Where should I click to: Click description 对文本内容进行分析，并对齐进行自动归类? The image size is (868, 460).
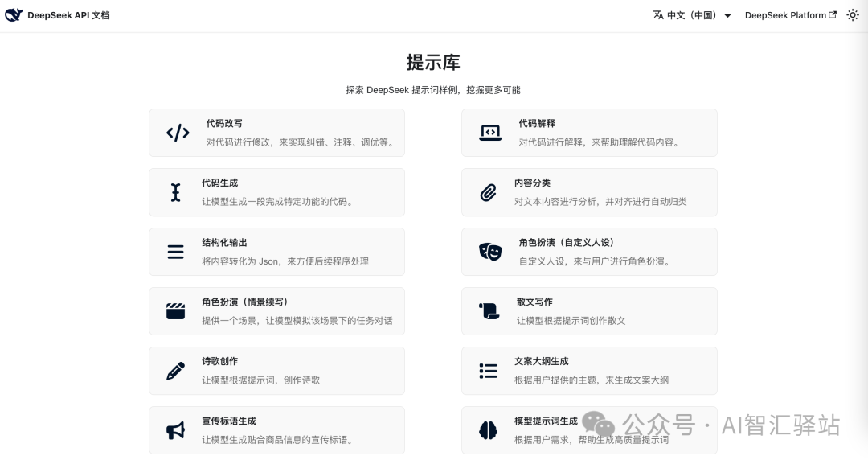[600, 202]
